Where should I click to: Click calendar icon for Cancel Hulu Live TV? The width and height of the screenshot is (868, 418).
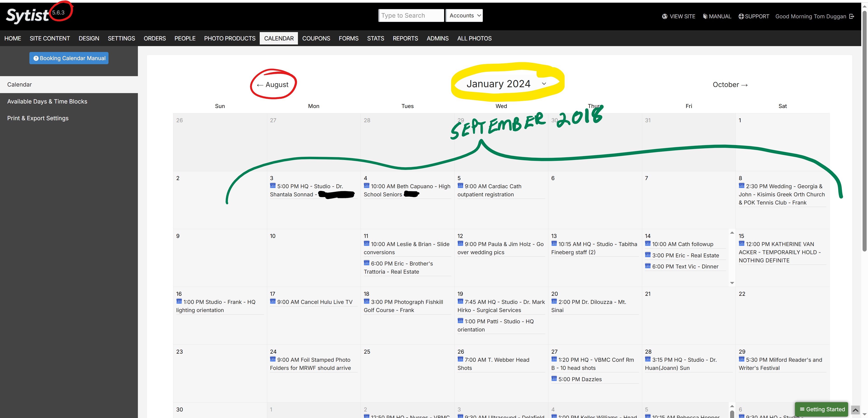coord(273,301)
